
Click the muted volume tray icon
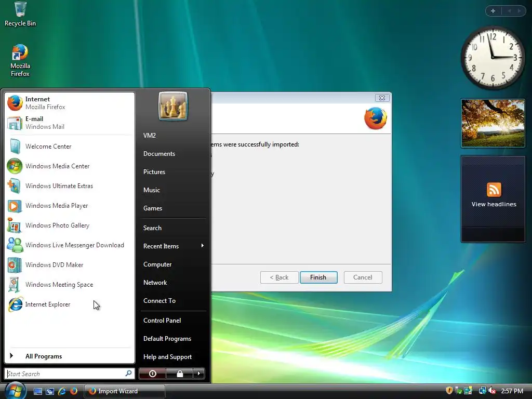coord(491,391)
